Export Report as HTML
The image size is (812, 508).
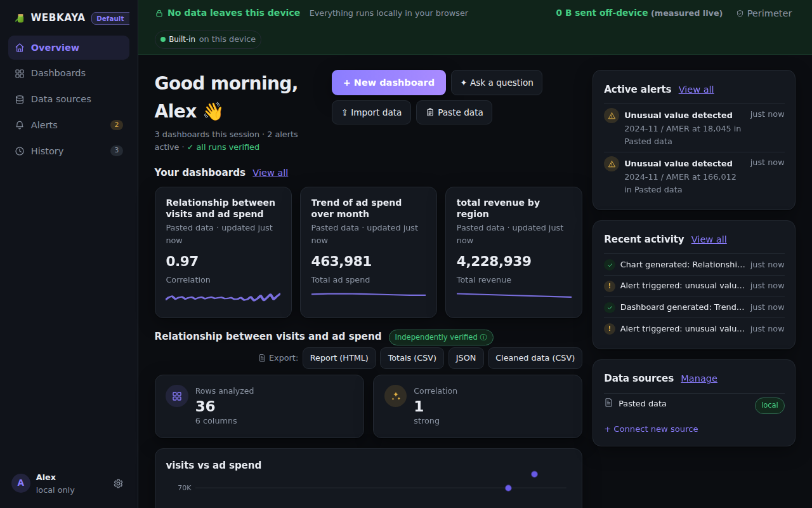click(x=339, y=358)
